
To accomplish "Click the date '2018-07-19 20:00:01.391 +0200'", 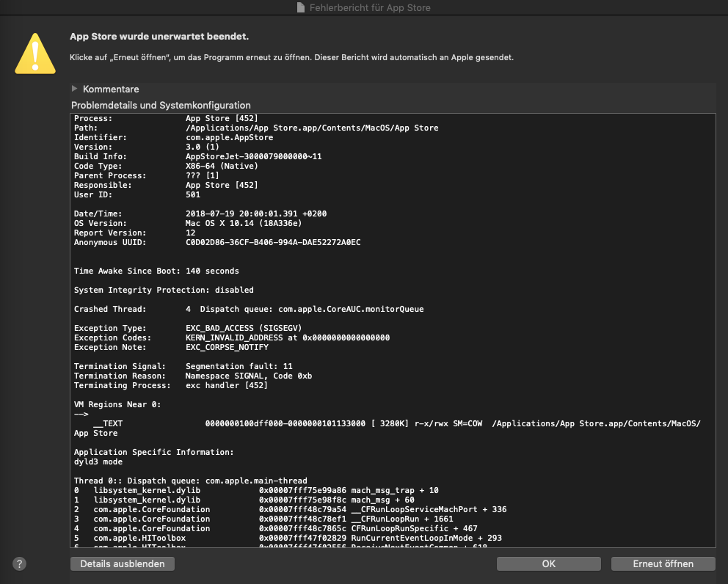I will point(256,213).
